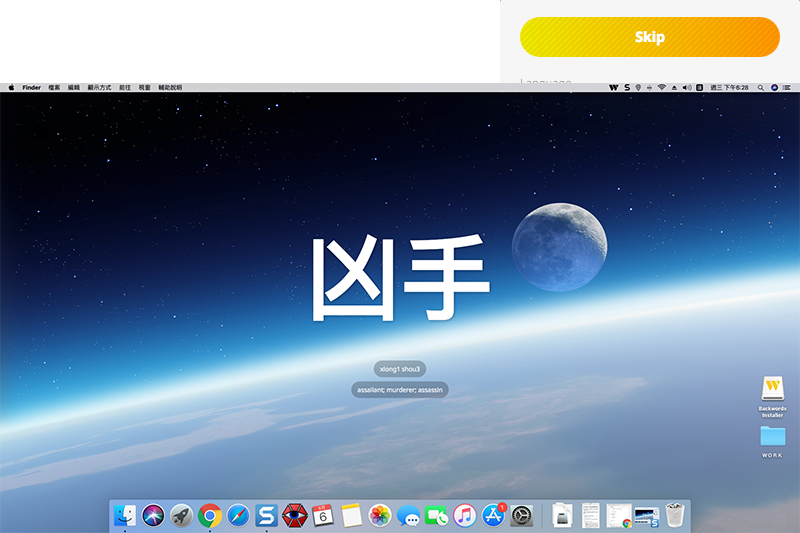The width and height of the screenshot is (800, 533).
Task: Open the input method menu bar icon
Action: coord(700,87)
